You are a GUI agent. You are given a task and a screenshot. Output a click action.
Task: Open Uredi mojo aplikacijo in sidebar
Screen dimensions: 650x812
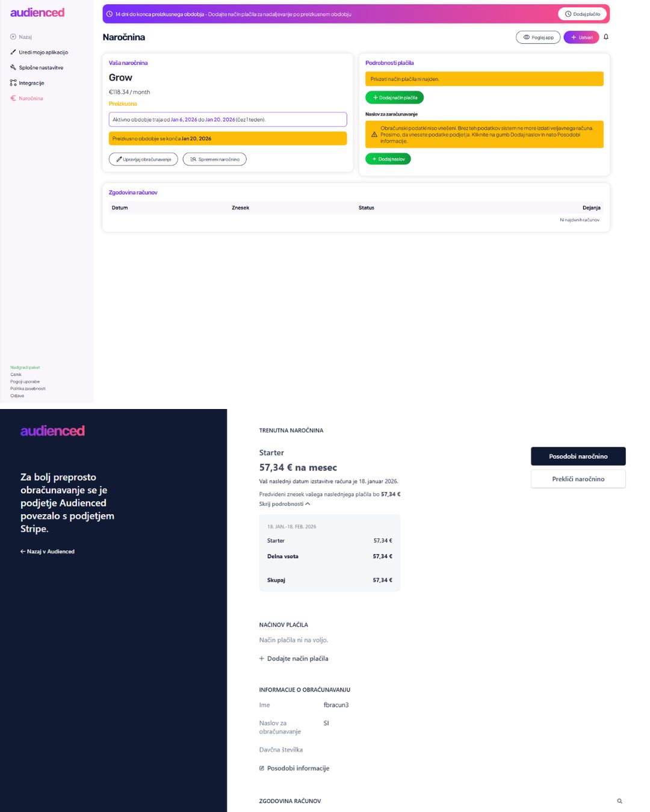(x=43, y=52)
